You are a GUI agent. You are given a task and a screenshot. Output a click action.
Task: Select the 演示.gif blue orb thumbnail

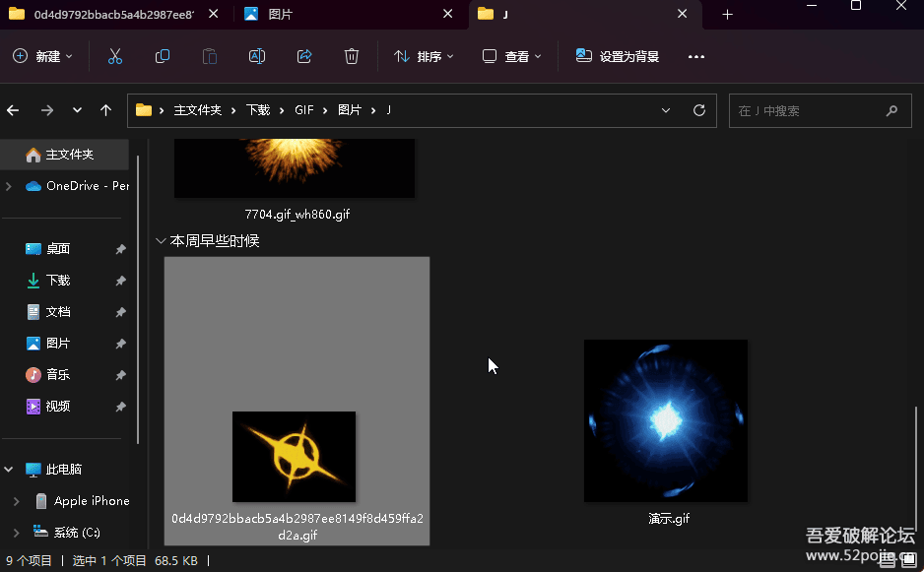click(x=666, y=420)
